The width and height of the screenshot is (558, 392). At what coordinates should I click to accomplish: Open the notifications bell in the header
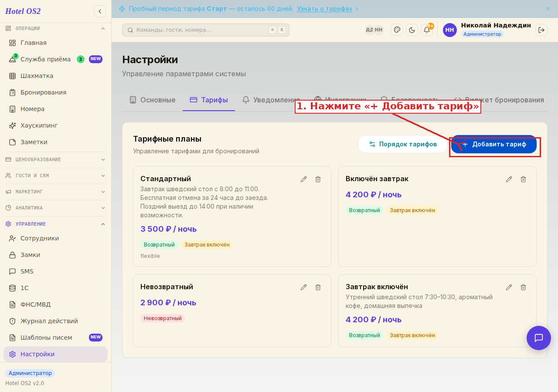pos(427,30)
